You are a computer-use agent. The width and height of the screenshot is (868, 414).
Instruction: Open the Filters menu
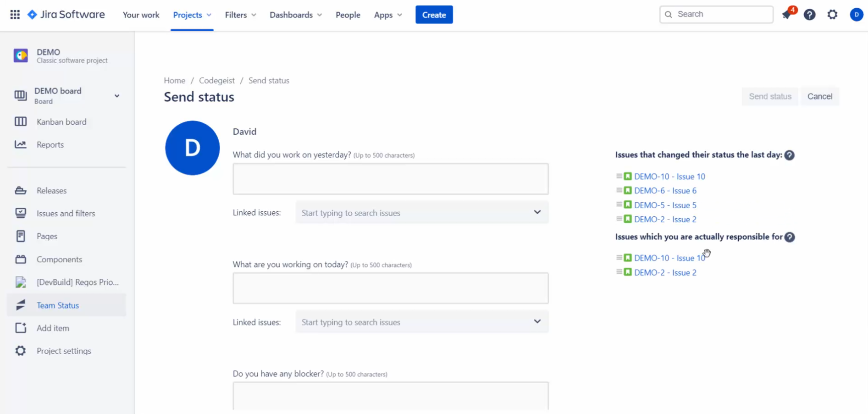tap(240, 15)
